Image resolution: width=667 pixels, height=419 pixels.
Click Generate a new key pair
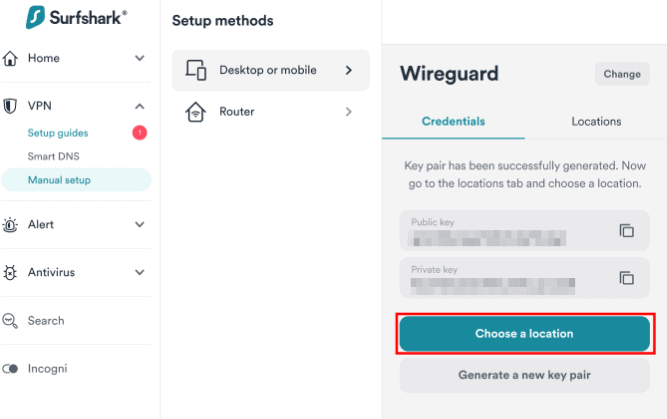pyautogui.click(x=524, y=375)
